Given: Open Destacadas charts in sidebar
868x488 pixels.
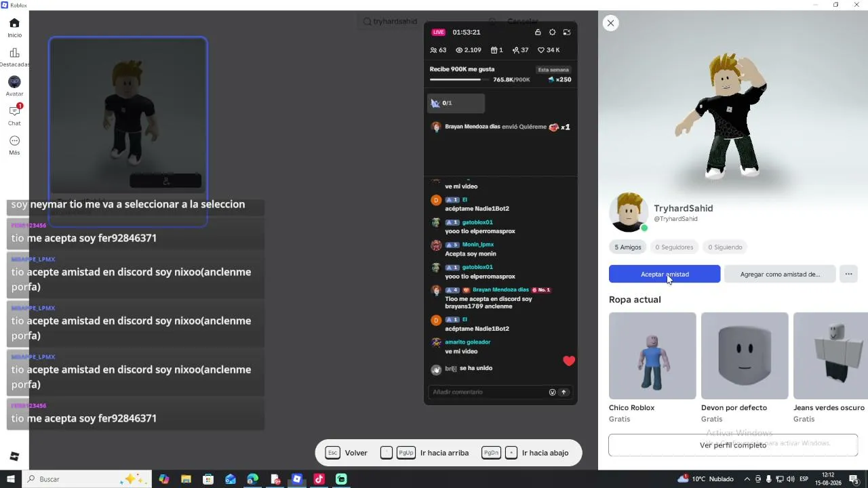Looking at the screenshot, I should tap(14, 57).
